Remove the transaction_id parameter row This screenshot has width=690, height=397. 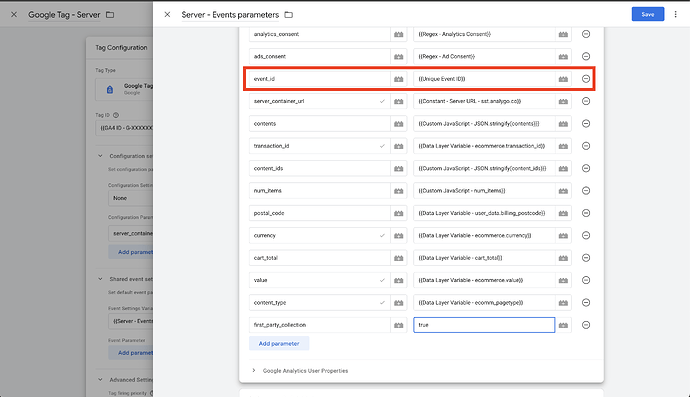pos(586,146)
